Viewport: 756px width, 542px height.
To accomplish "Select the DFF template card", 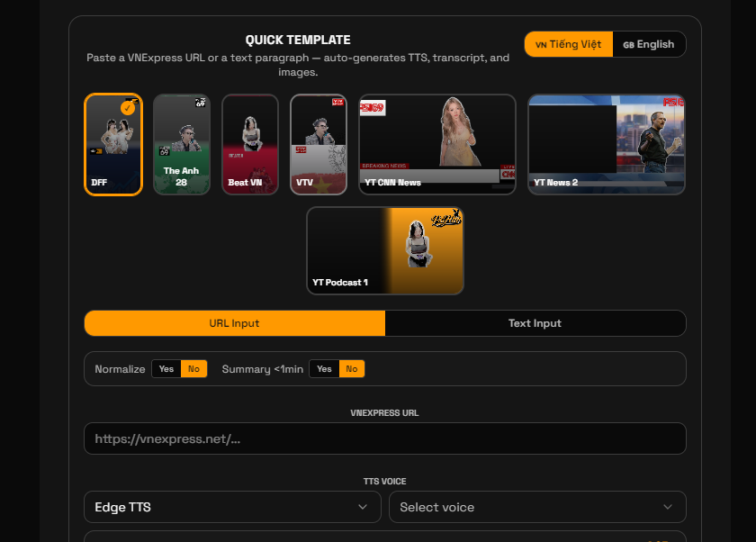I will tap(113, 145).
